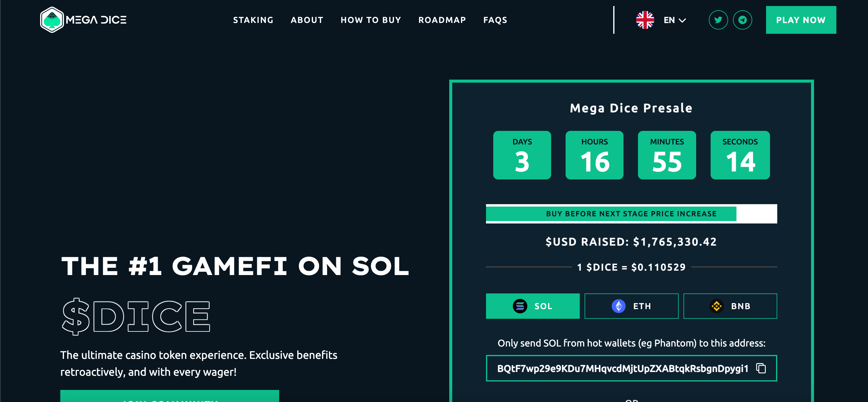Click the Ethereum coin icon

point(618,306)
